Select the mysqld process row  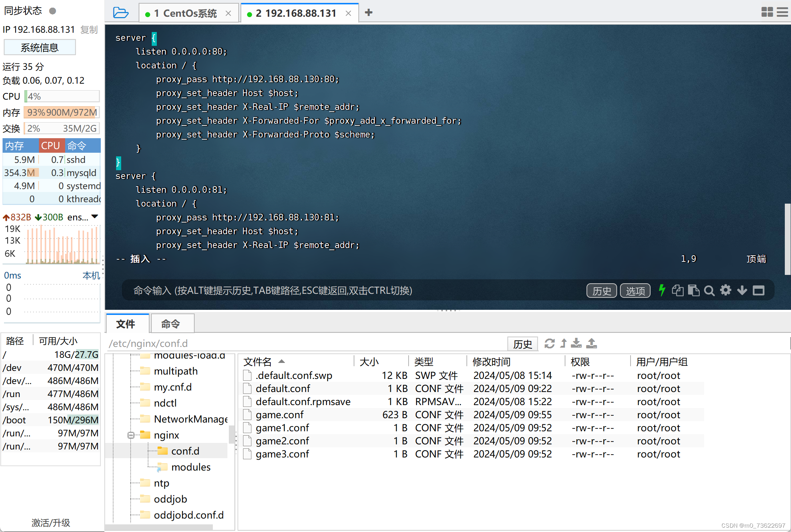52,173
